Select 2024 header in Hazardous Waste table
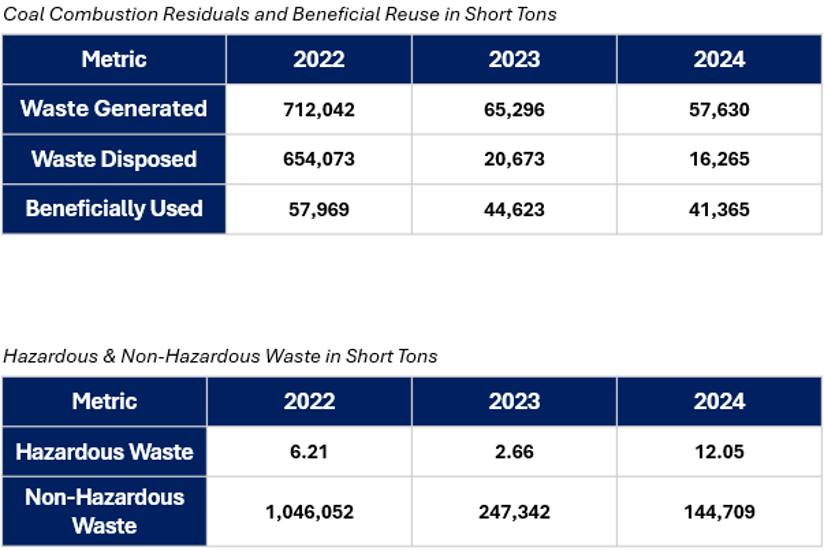Screen dimensions: 824x550 719,401
